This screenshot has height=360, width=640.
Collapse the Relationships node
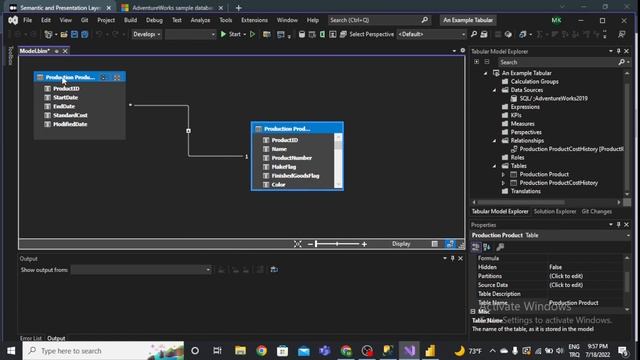(x=494, y=140)
